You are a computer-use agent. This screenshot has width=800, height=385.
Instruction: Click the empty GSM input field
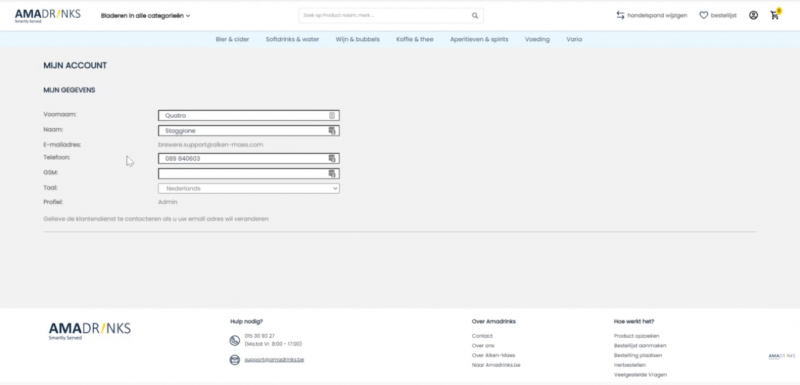click(x=249, y=174)
